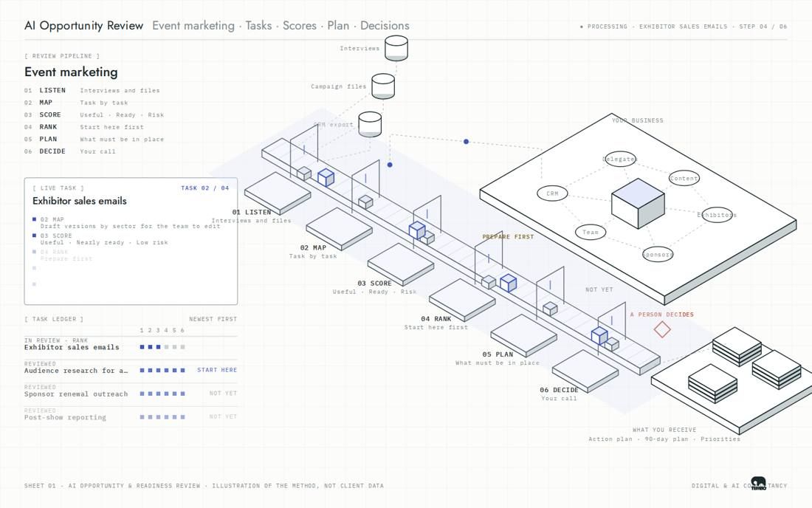Image resolution: width=812 pixels, height=508 pixels.
Task: Open Audience research row in task ledger
Action: point(131,368)
